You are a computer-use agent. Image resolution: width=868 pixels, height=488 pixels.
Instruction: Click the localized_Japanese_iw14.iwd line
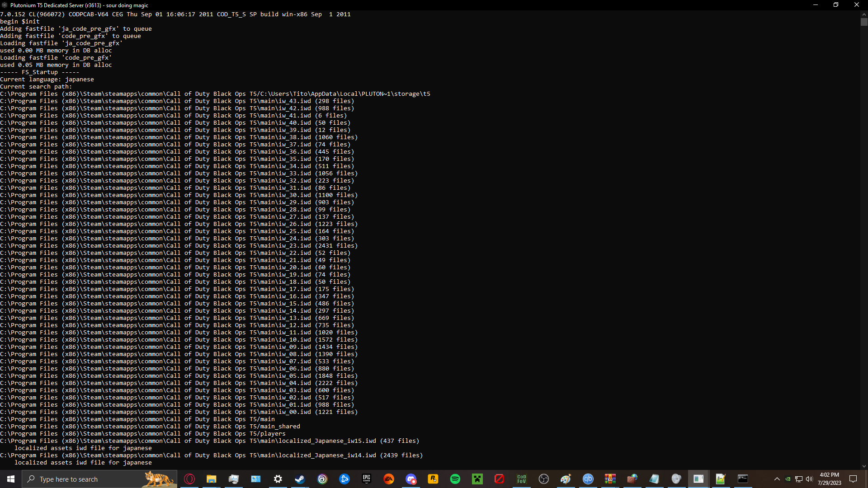click(x=212, y=455)
